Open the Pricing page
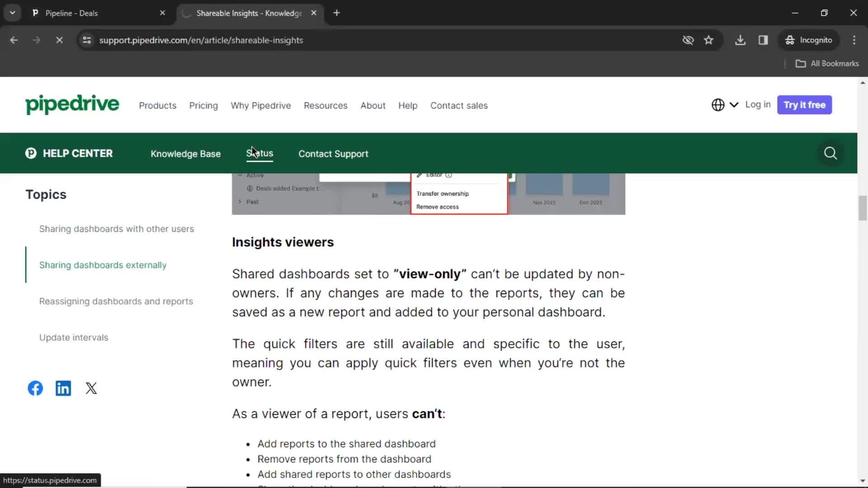The image size is (868, 488). (x=203, y=106)
